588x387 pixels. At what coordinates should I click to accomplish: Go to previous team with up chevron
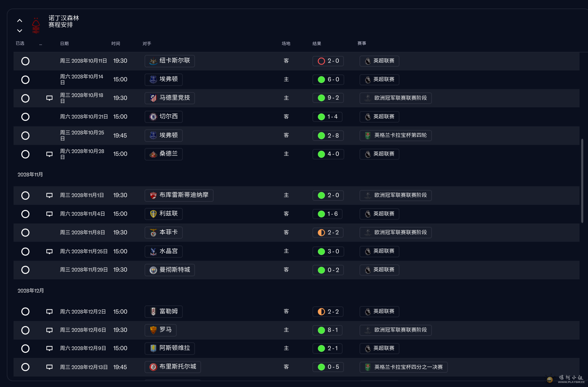pos(20,21)
